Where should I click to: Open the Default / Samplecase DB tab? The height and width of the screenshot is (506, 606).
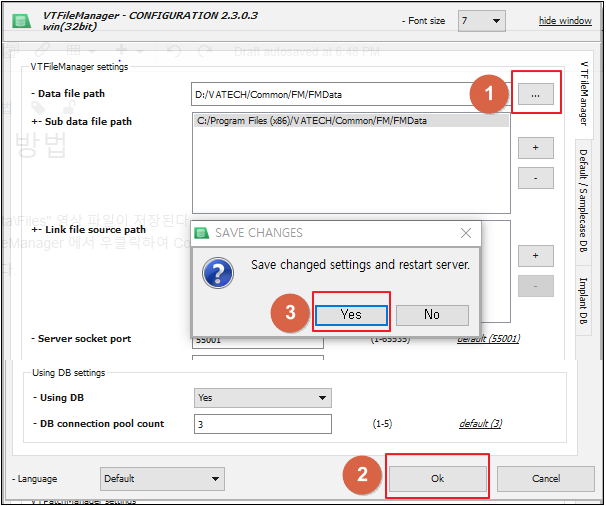584,201
